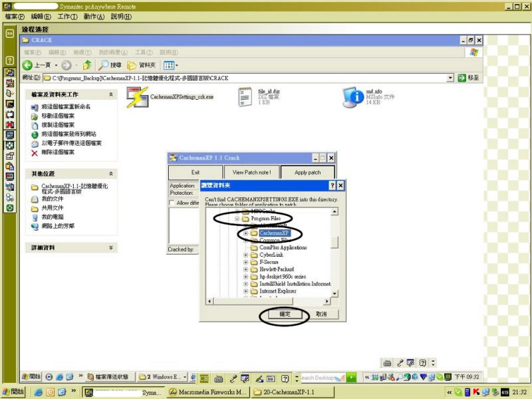Confirm folder choice with 確定 button
This screenshot has width=532, height=399.
(285, 315)
